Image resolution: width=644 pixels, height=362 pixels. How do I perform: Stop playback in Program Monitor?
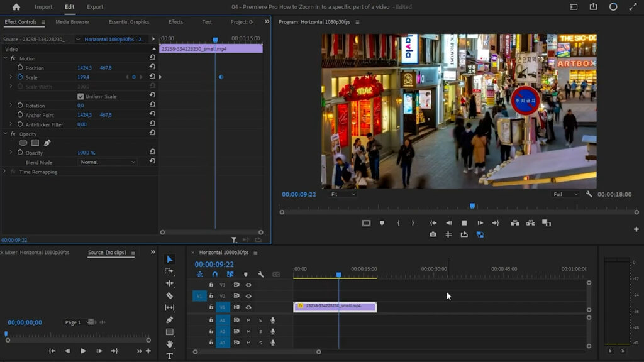464,223
